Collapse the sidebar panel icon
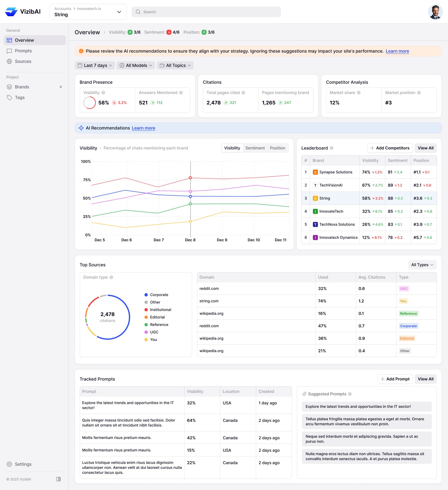The width and height of the screenshot is (448, 490). click(x=58, y=479)
